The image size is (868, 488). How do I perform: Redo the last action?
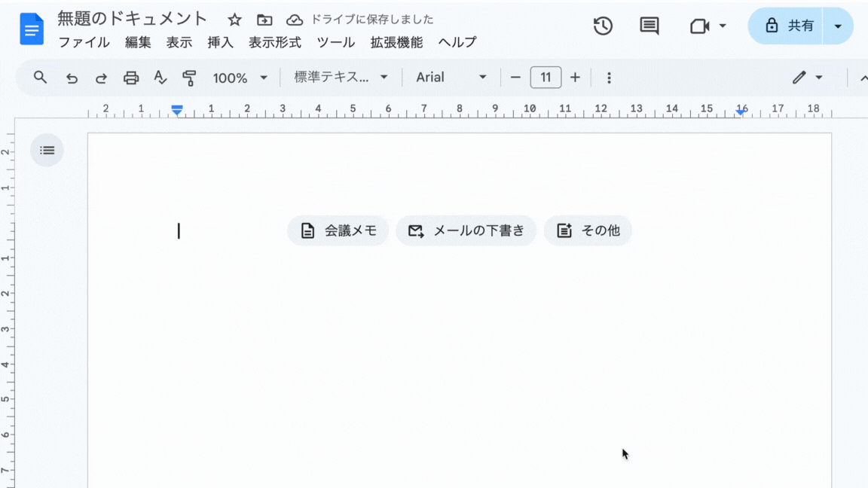point(101,78)
